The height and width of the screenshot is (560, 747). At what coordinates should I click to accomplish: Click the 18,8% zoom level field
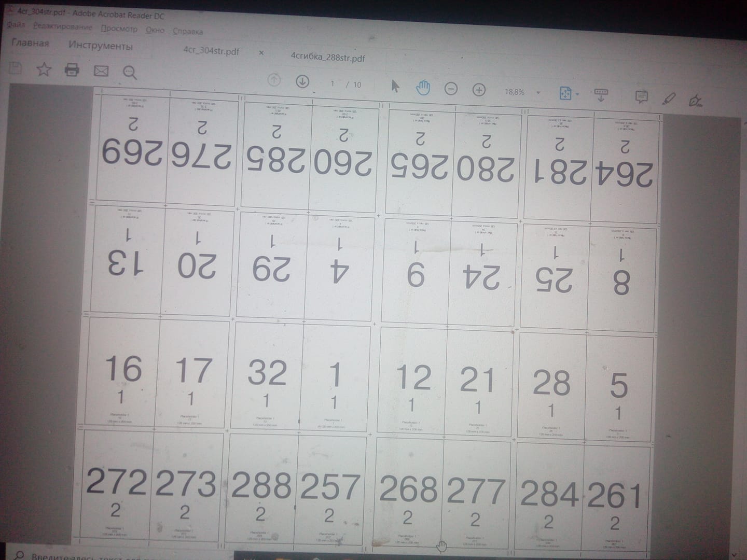pos(515,92)
